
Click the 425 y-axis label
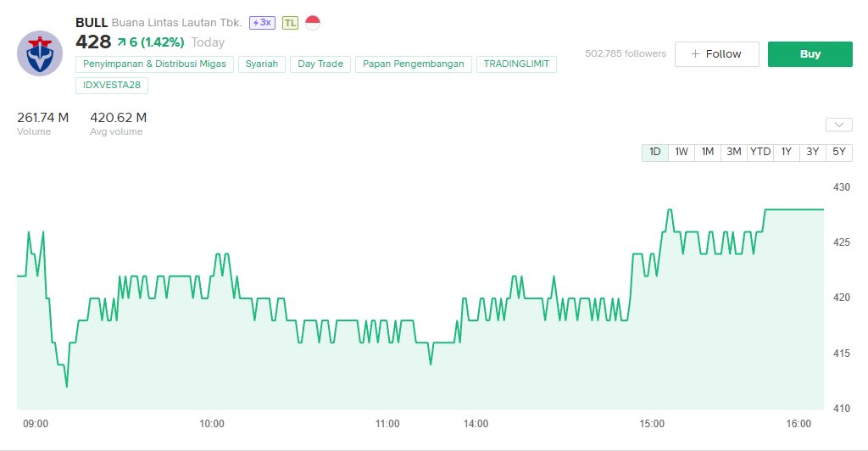pos(842,242)
